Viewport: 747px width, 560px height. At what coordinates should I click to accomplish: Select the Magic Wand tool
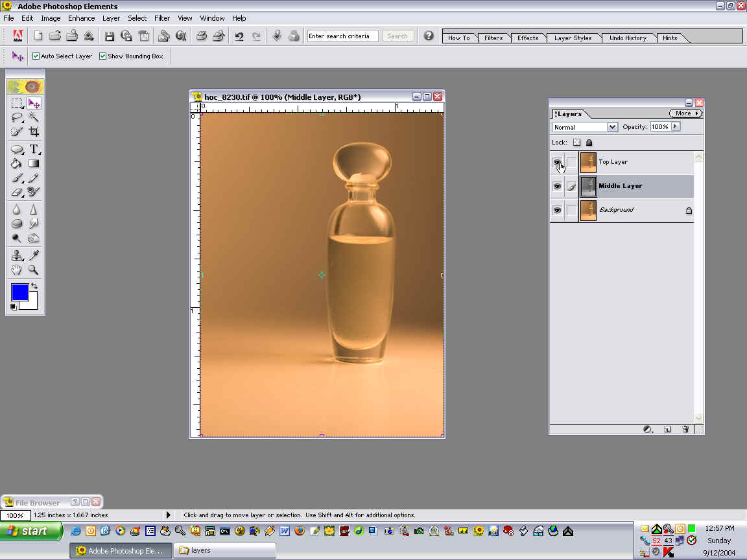pyautogui.click(x=34, y=117)
